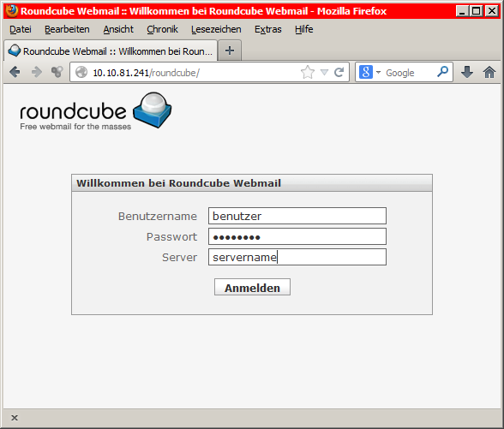Open the address bar history dropdown arrow
Viewport: 504px width, 429px height.
pos(324,72)
